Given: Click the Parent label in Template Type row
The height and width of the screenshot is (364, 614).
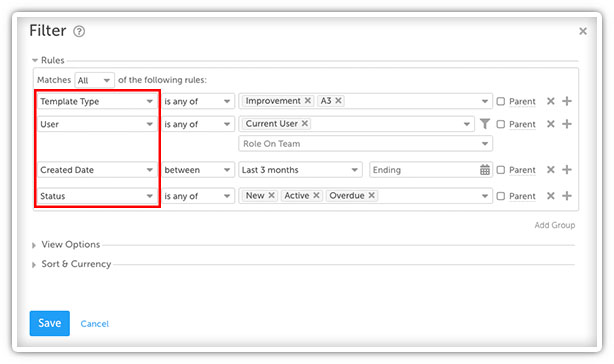Looking at the screenshot, I should coord(522,101).
